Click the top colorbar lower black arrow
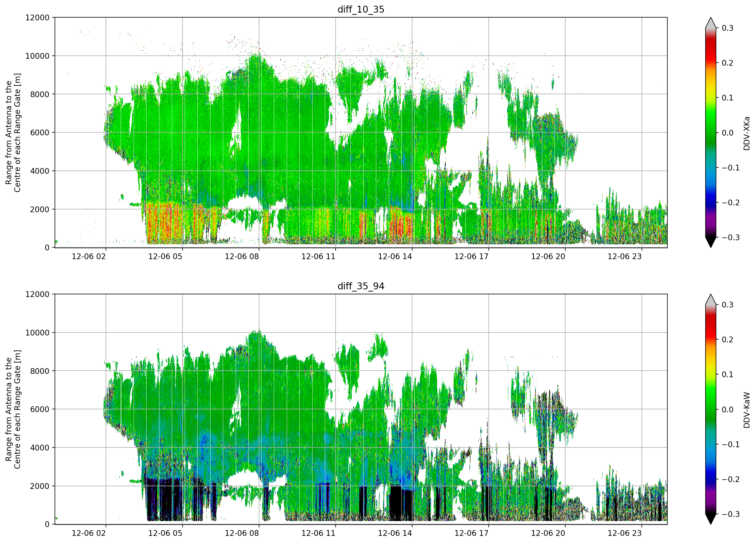This screenshot has height=543, width=756. pyautogui.click(x=711, y=242)
